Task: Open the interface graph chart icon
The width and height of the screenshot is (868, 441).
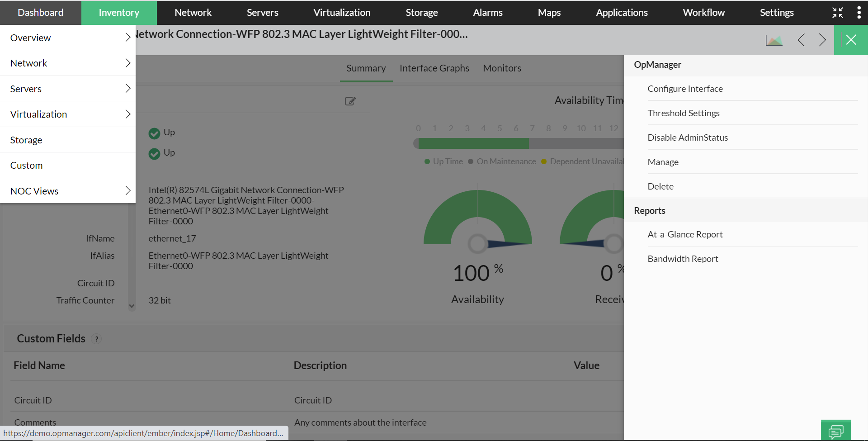Action: pos(774,40)
